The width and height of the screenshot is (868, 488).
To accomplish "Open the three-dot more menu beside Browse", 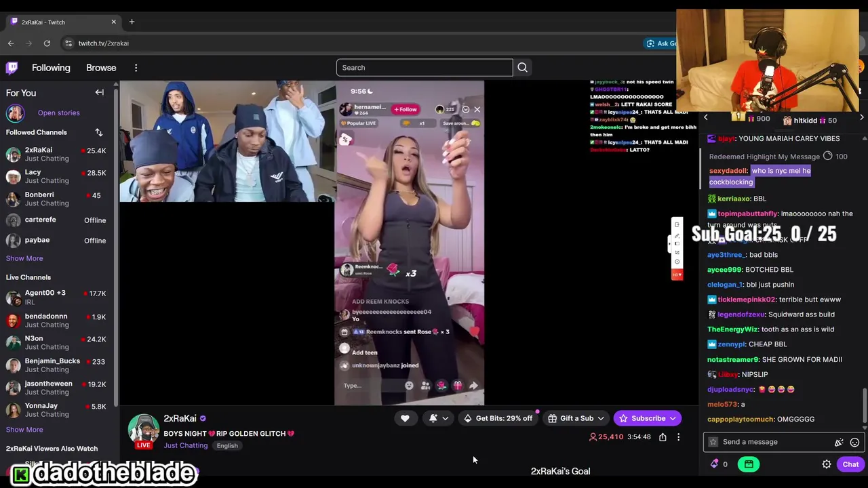I will coord(136,68).
